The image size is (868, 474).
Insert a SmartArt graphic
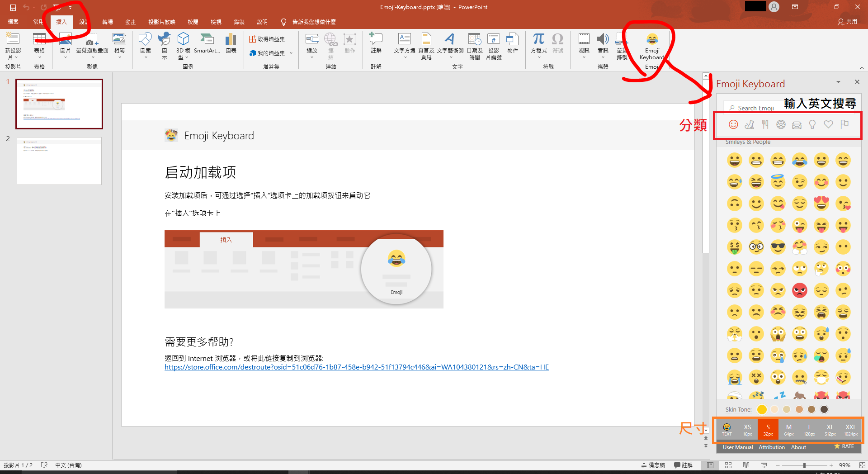coord(207,44)
